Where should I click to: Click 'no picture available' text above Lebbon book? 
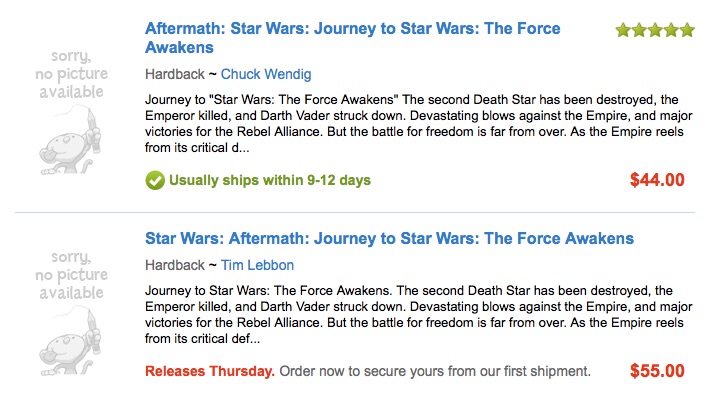pyautogui.click(x=71, y=275)
